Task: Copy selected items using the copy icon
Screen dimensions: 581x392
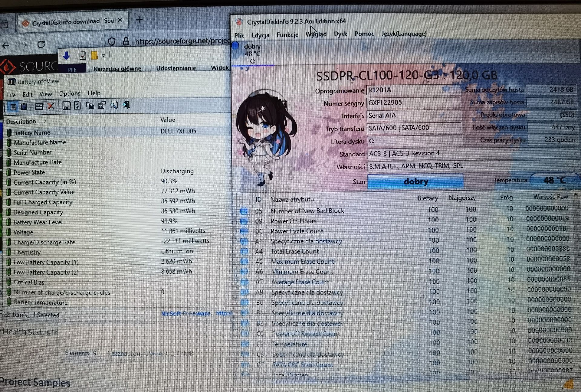Action: click(90, 105)
